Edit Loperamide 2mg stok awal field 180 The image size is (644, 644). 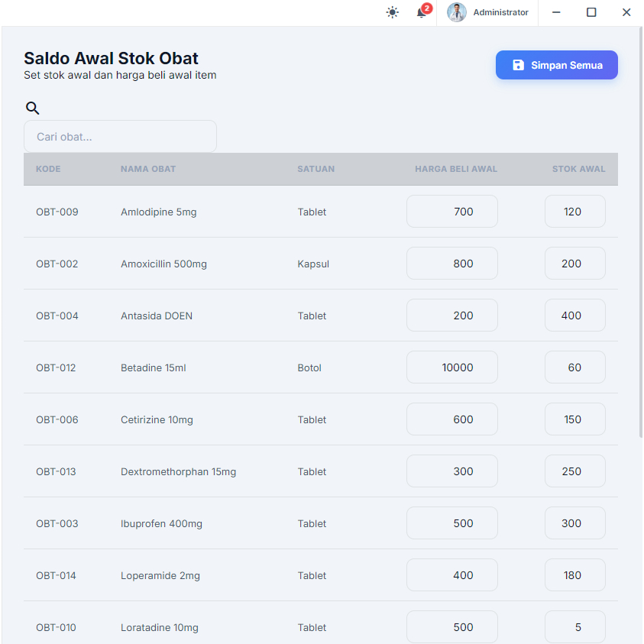(575, 575)
